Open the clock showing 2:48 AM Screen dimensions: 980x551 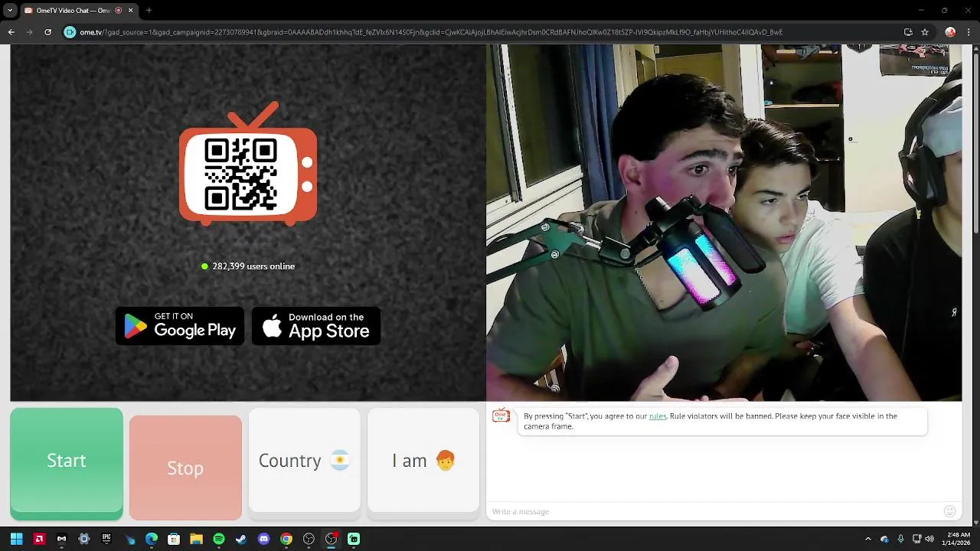coord(958,539)
